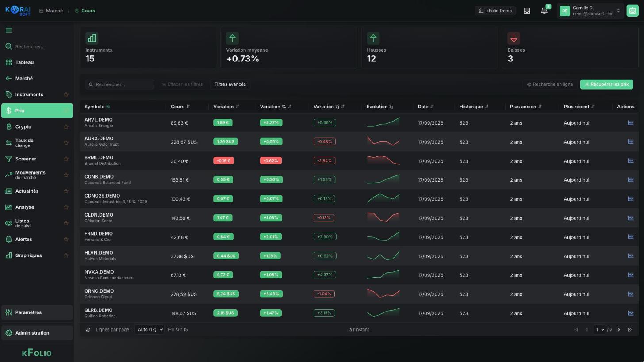Open Filtres avancés panel
Screen dimensions: 644x362
pyautogui.click(x=230, y=84)
